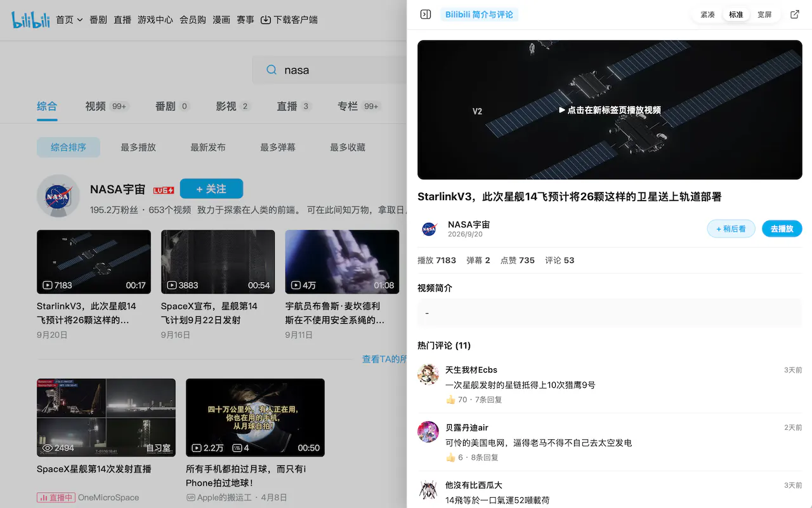Switch to 视频 search tab
Viewport: 812px width, 508px height.
pos(107,106)
